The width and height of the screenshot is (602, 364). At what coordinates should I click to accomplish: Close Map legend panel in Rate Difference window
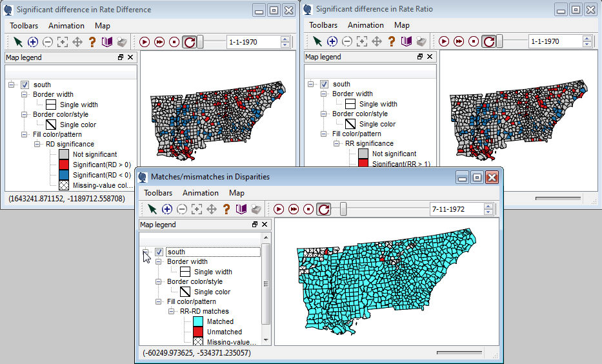coord(130,57)
